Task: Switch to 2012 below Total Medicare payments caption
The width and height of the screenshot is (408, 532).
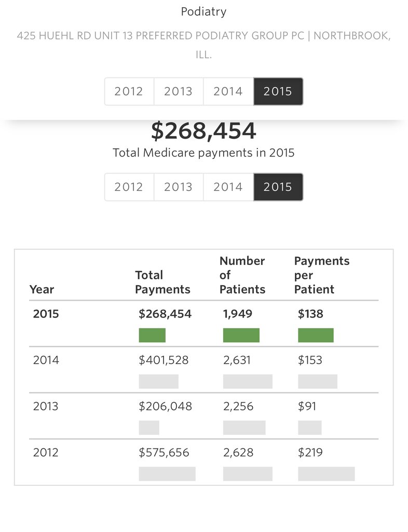Action: pos(129,187)
